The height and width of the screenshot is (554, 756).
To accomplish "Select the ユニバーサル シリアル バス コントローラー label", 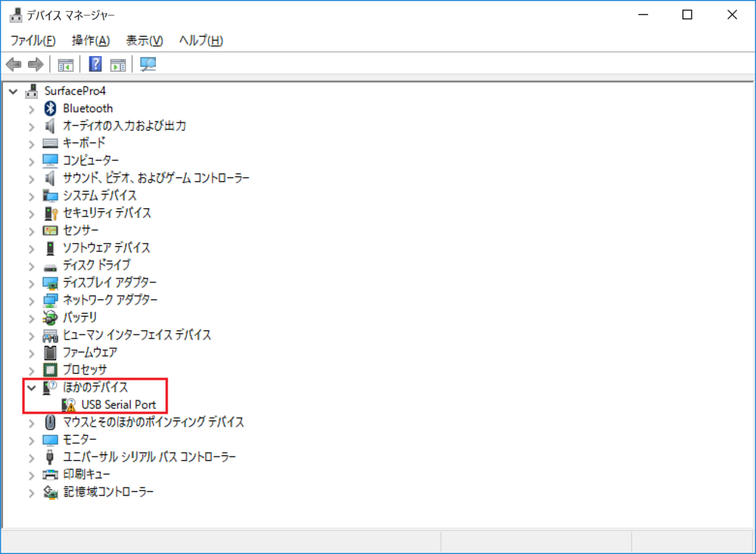I will click(149, 457).
